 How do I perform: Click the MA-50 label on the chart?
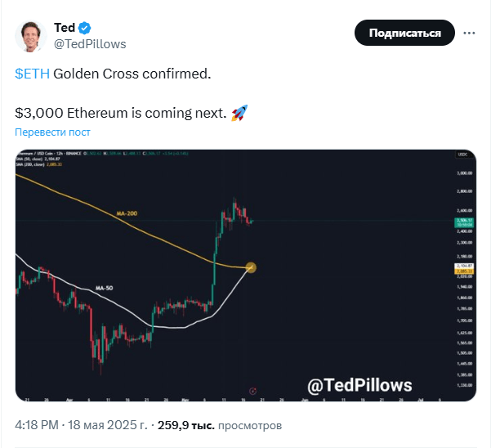(x=105, y=288)
